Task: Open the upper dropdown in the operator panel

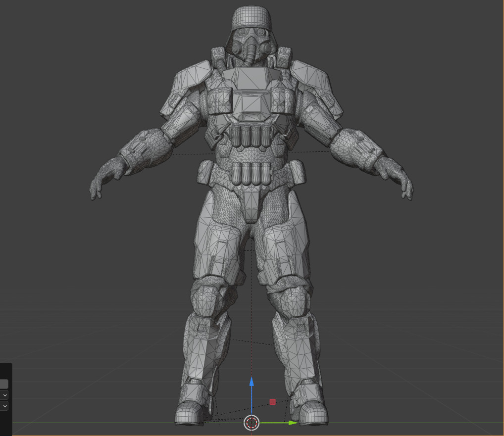Action: pyautogui.click(x=4, y=395)
